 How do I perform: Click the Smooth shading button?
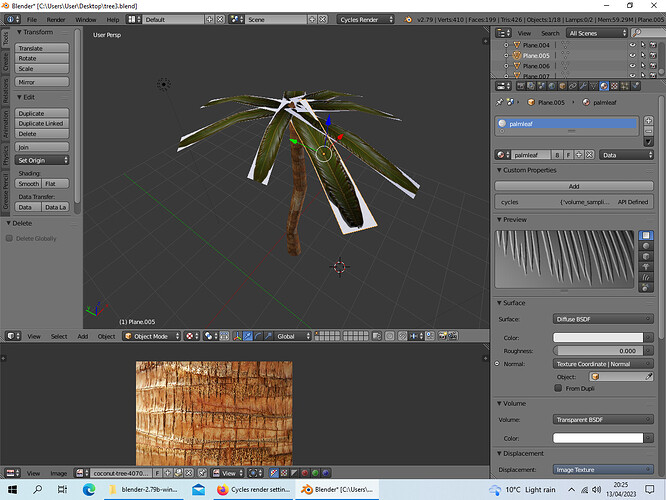point(28,184)
